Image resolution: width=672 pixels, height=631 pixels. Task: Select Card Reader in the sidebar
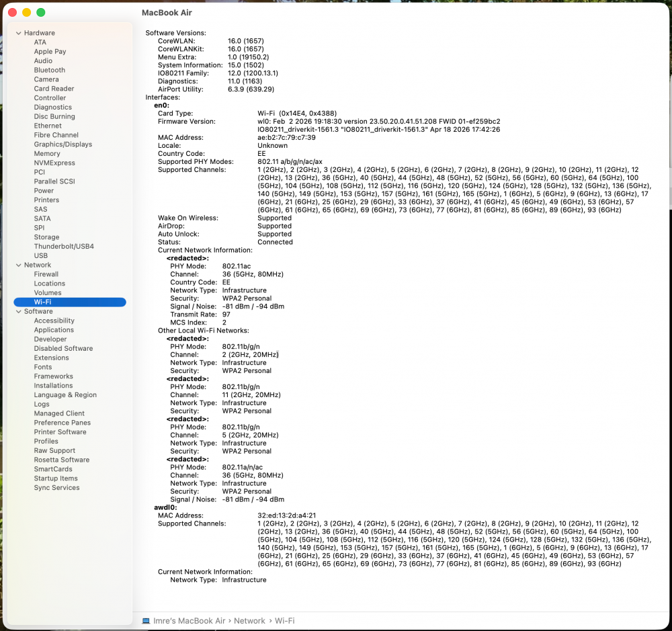[54, 89]
